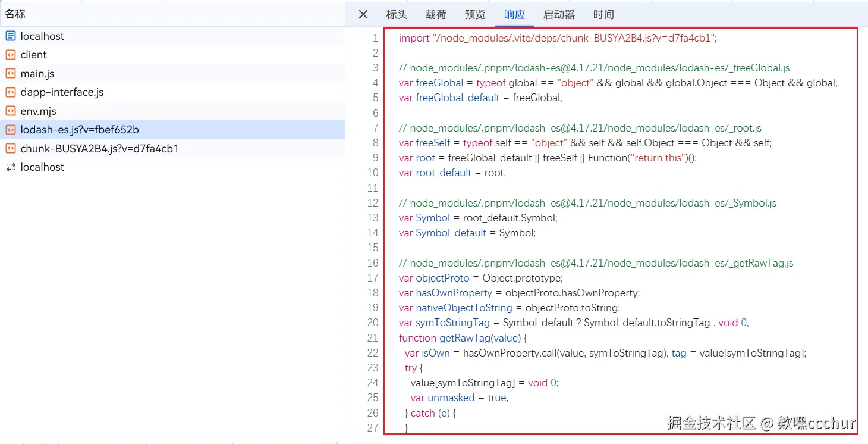Open the 载荷 tab
Image resolution: width=868 pixels, height=444 pixels.
436,14
